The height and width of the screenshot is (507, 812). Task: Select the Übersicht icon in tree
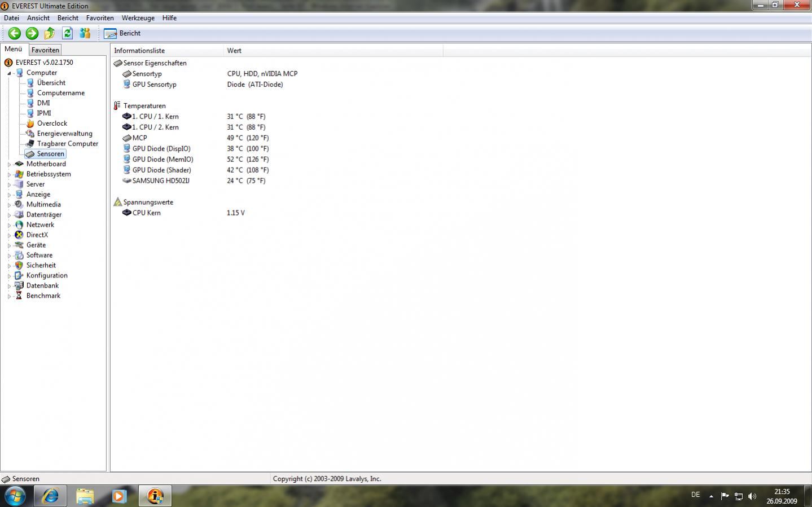point(30,83)
